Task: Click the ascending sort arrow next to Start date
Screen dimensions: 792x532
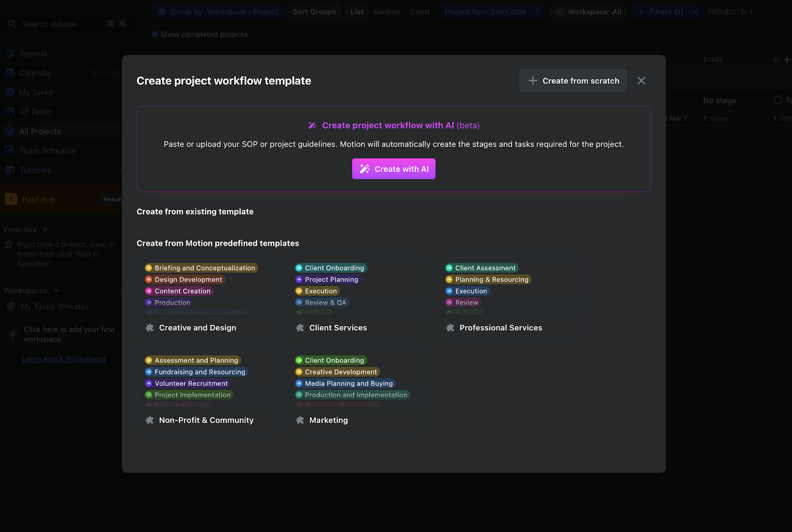Action: 538,12
